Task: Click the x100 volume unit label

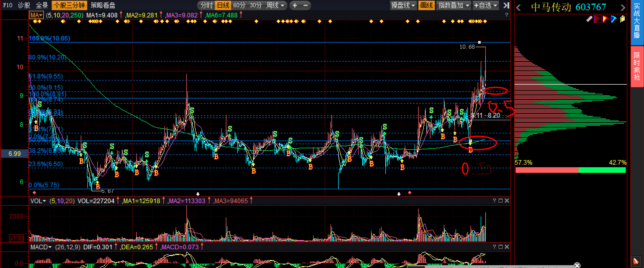Action: [17, 238]
